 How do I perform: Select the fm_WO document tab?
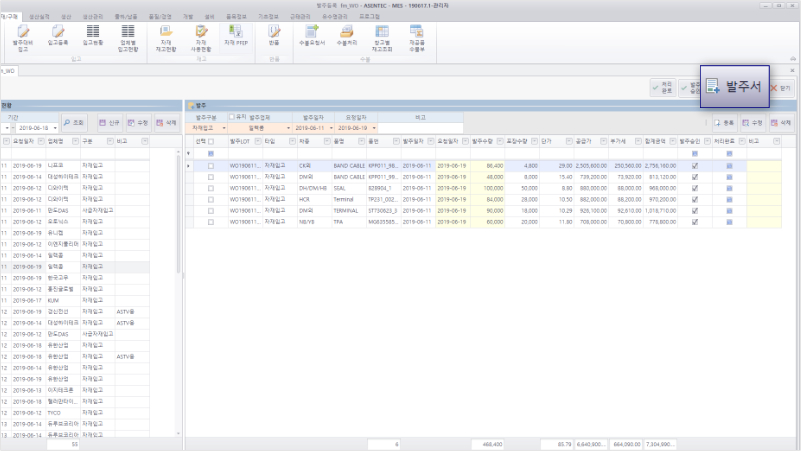tap(8, 71)
